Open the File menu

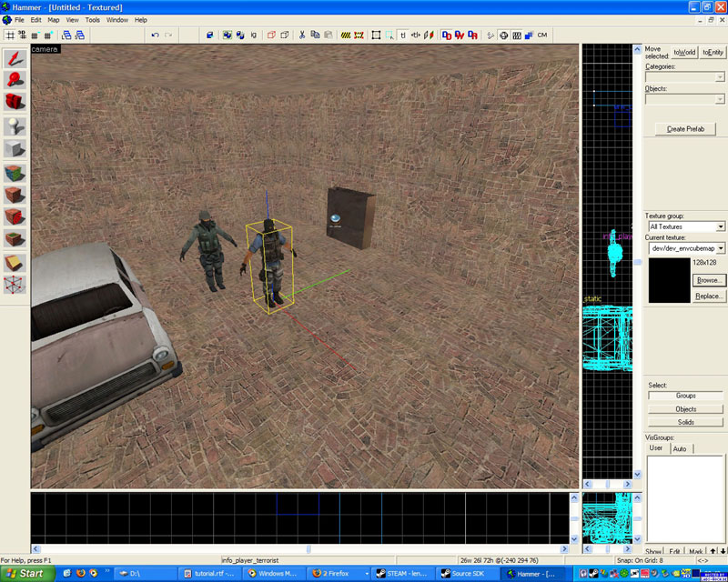(x=19, y=20)
